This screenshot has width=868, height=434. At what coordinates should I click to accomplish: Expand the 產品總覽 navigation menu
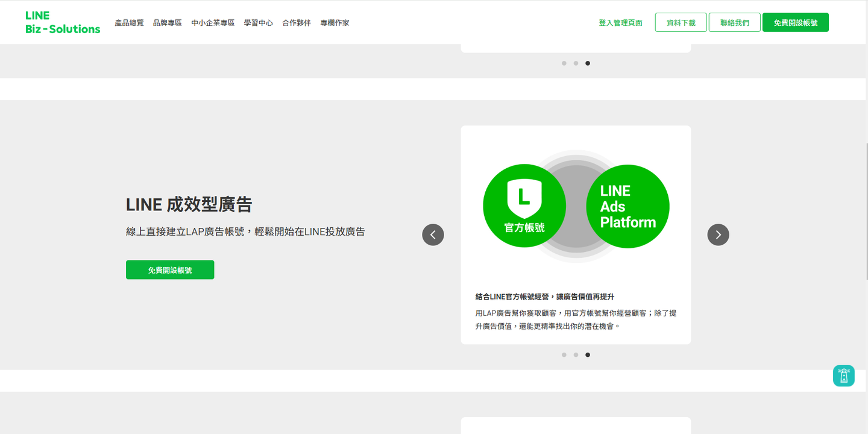click(x=129, y=22)
